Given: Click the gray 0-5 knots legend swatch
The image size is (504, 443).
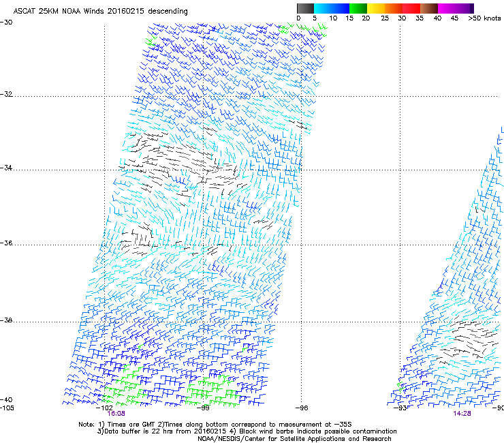Looking at the screenshot, I should (306, 8).
